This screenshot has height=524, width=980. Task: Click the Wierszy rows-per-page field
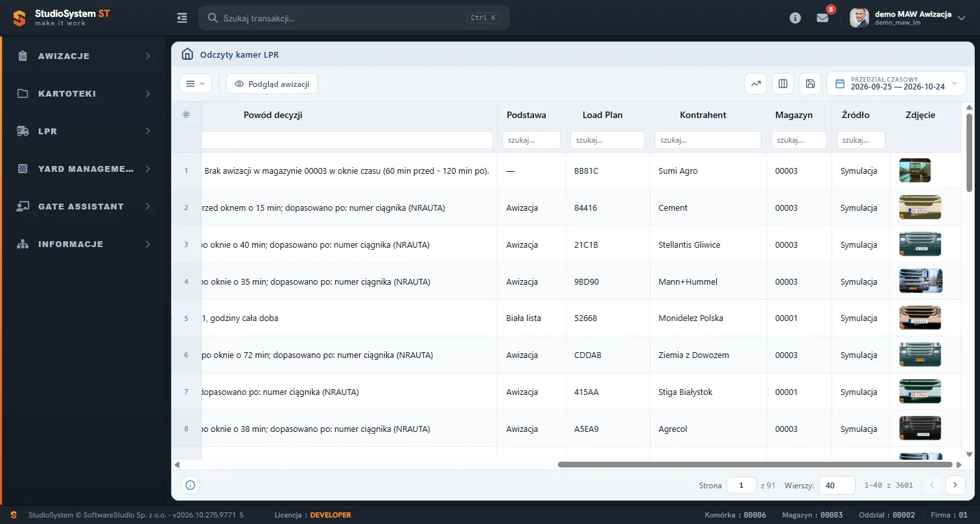tap(837, 485)
